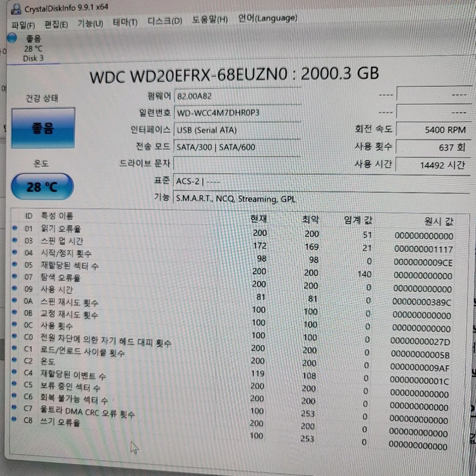This screenshot has height=476, width=476.
Task: Click the threshold value 140
Action: (x=364, y=274)
